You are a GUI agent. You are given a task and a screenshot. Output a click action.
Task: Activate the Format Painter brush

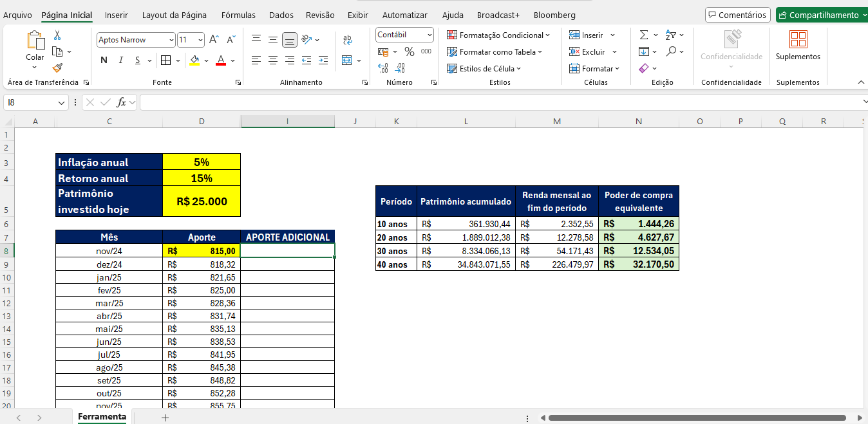click(x=57, y=68)
